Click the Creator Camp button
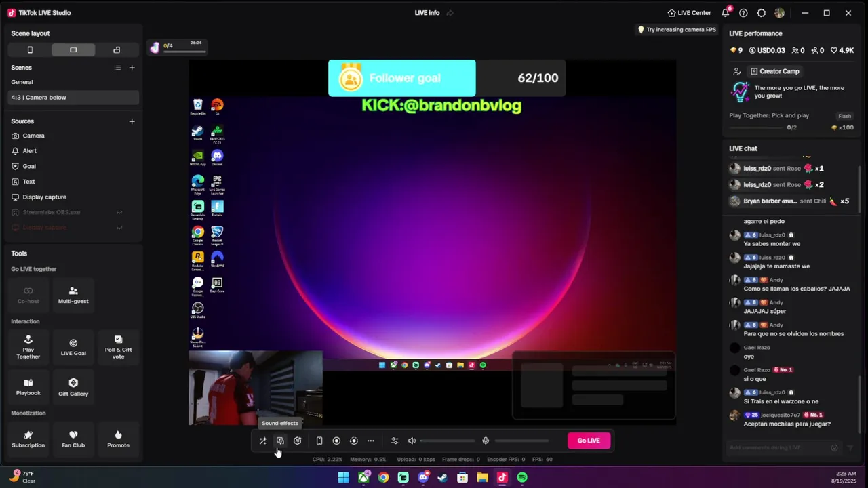 point(775,71)
